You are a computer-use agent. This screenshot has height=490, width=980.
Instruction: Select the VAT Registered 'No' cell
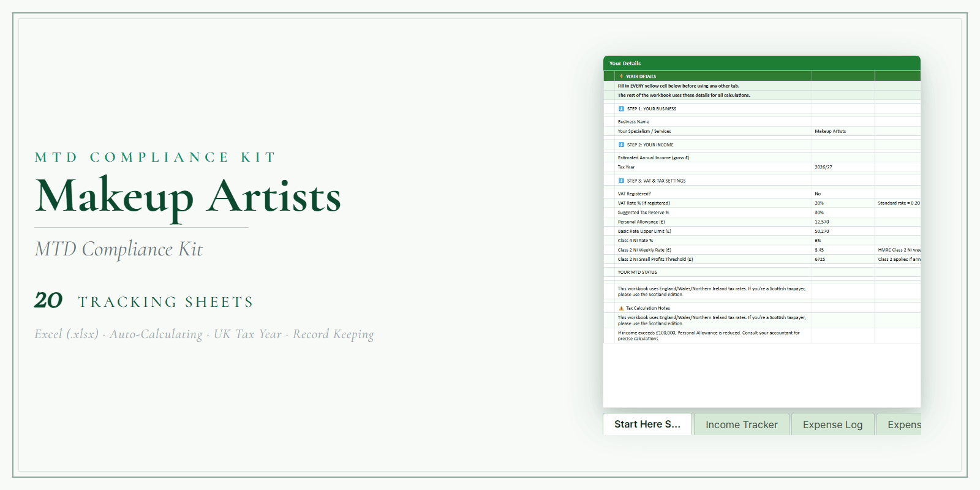coord(843,194)
